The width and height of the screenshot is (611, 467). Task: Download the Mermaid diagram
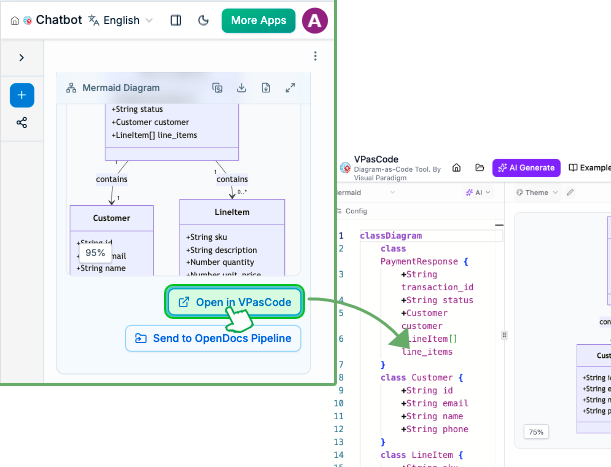coord(242,88)
